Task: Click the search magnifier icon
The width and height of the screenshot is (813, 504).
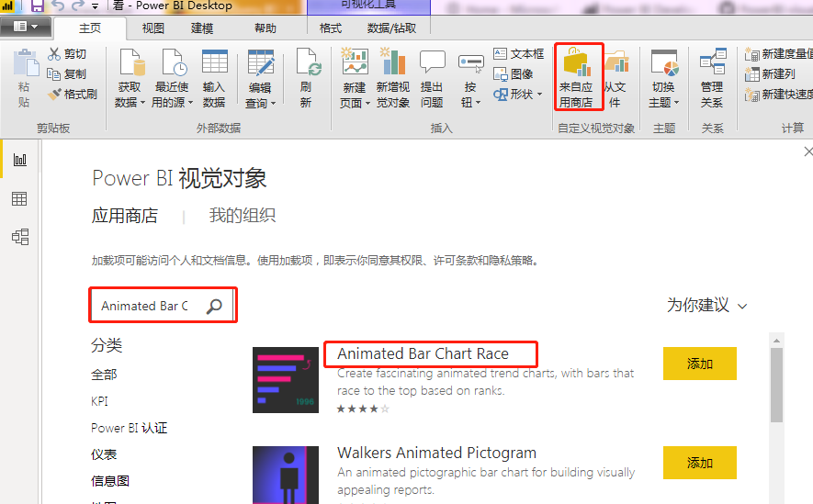Action: [x=214, y=306]
